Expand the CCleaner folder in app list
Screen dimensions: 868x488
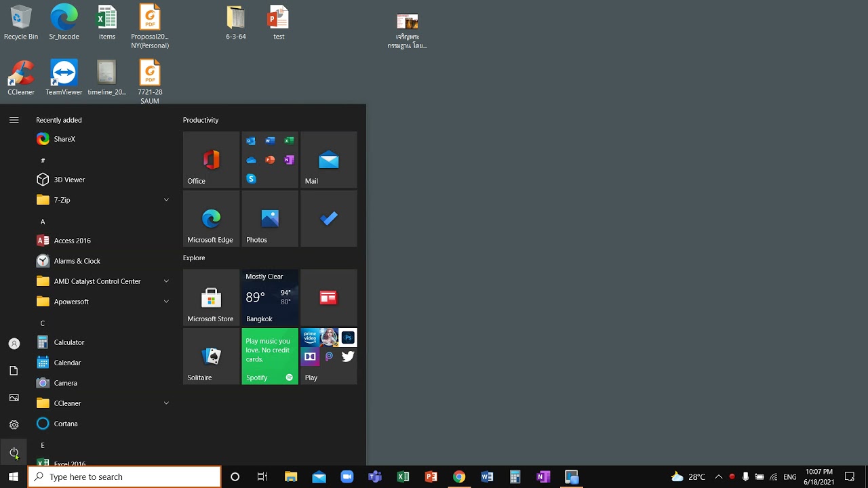tap(103, 403)
